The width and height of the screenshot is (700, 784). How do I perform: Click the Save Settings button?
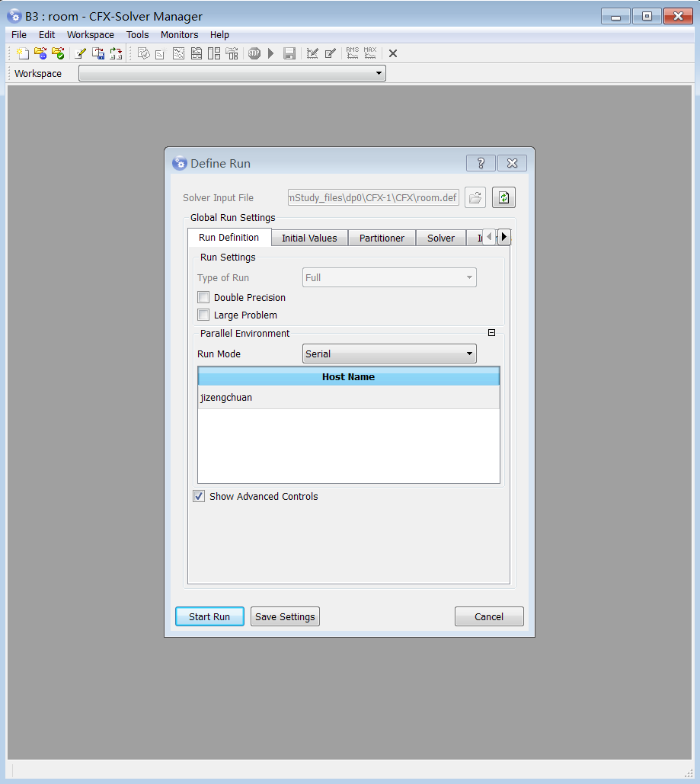coord(285,616)
